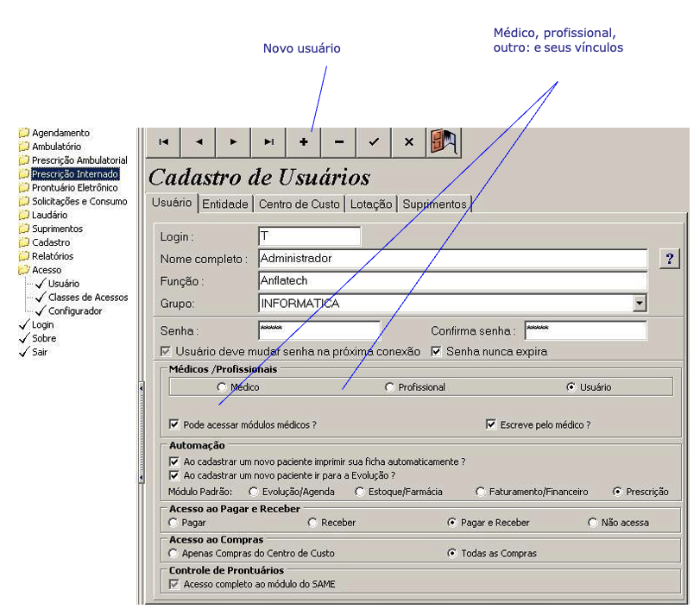Exit form via door icon
The width and height of the screenshot is (700, 615).
click(444, 142)
